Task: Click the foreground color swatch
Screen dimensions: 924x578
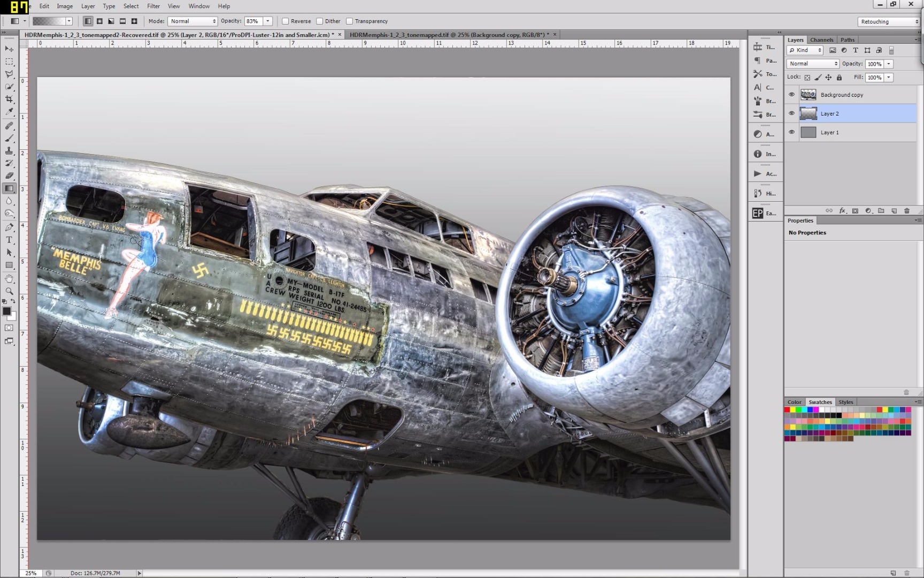Action: coord(6,311)
